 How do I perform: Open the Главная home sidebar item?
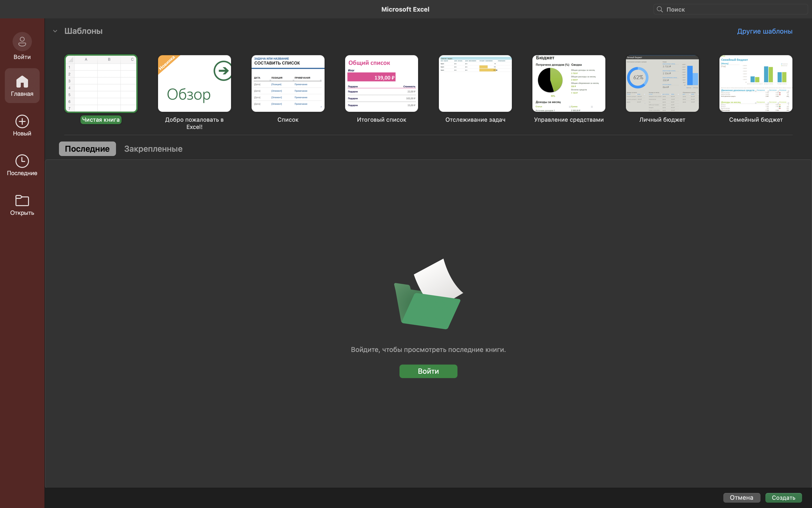22,86
